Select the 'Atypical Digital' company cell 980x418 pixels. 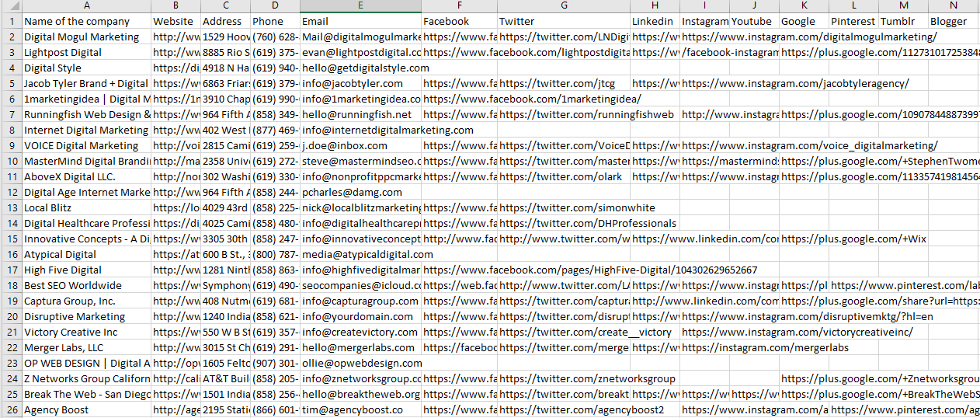(x=85, y=254)
